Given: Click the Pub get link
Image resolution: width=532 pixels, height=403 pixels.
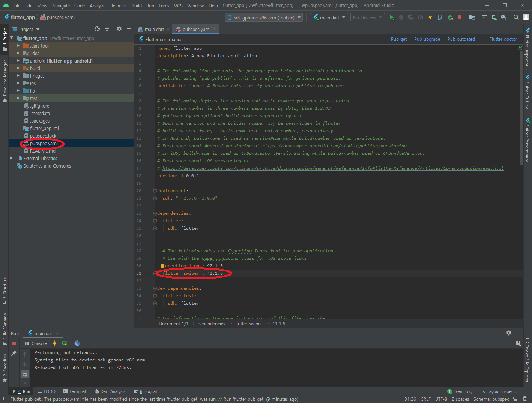Looking at the screenshot, I should (x=398, y=39).
